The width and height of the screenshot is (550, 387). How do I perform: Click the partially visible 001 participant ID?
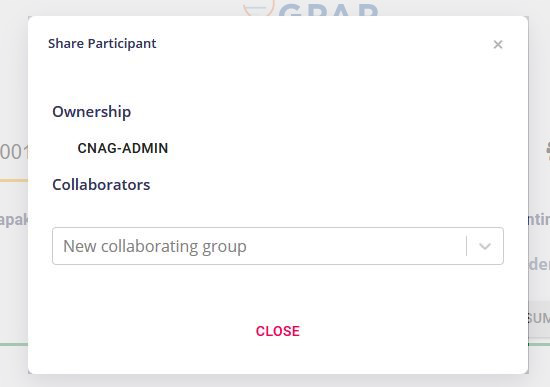pyautogui.click(x=14, y=153)
